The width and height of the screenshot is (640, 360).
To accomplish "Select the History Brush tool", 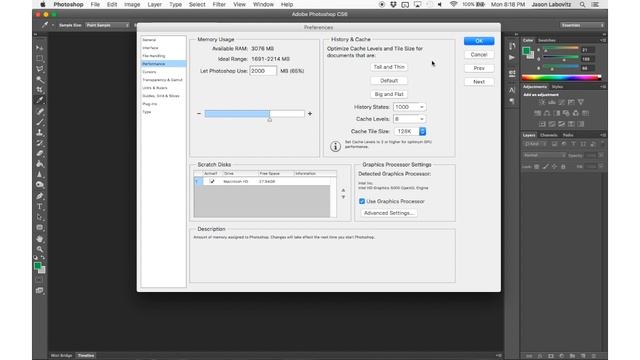I will tap(40, 143).
